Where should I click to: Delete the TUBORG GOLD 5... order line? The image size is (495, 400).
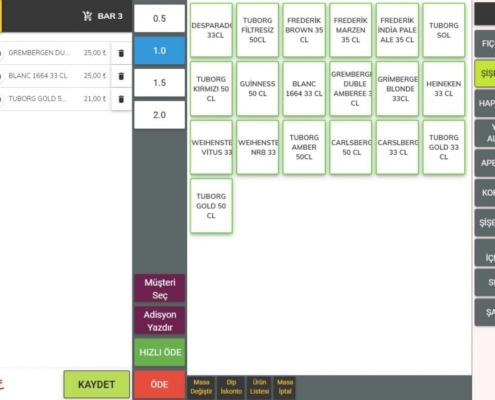[x=121, y=99]
